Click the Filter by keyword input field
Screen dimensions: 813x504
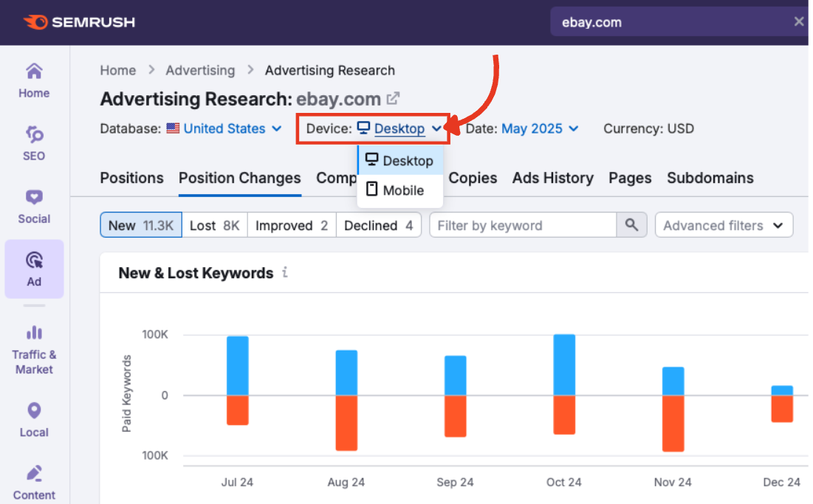click(522, 226)
